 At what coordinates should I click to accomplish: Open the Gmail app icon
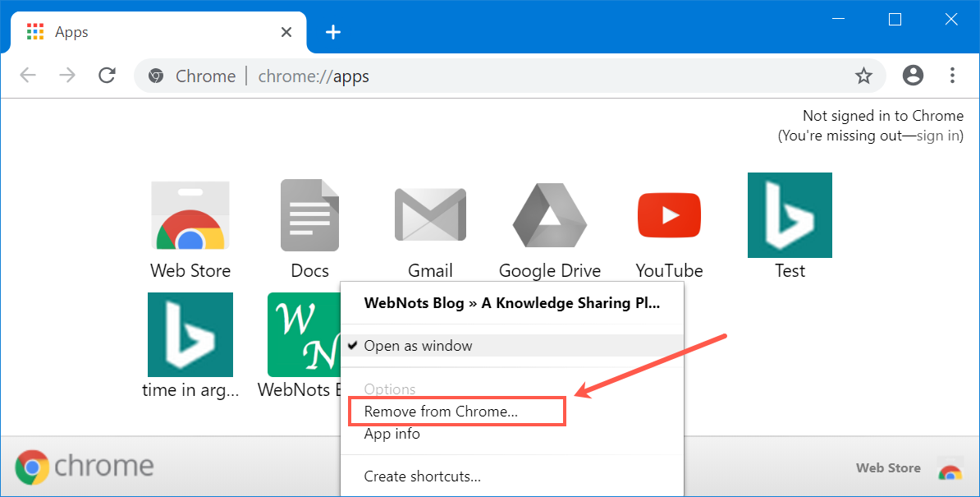click(x=430, y=215)
